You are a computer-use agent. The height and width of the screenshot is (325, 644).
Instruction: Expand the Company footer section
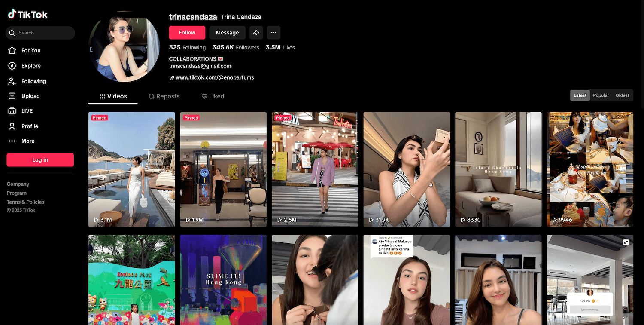coord(18,184)
